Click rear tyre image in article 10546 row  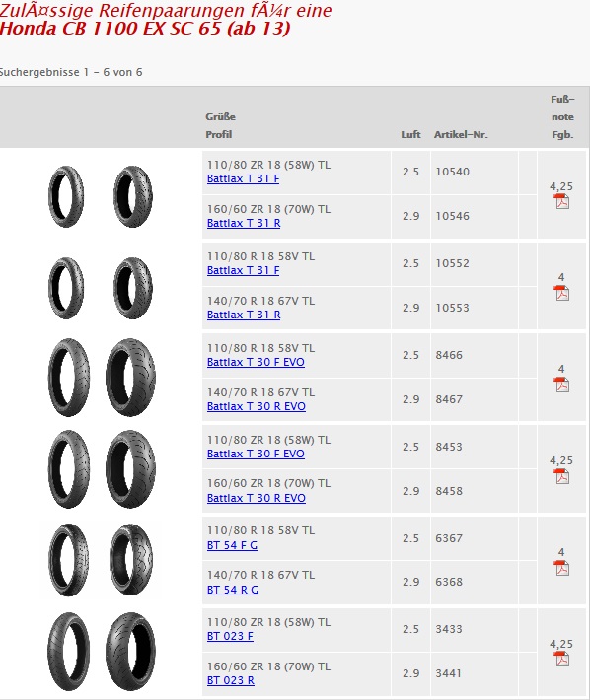click(132, 196)
